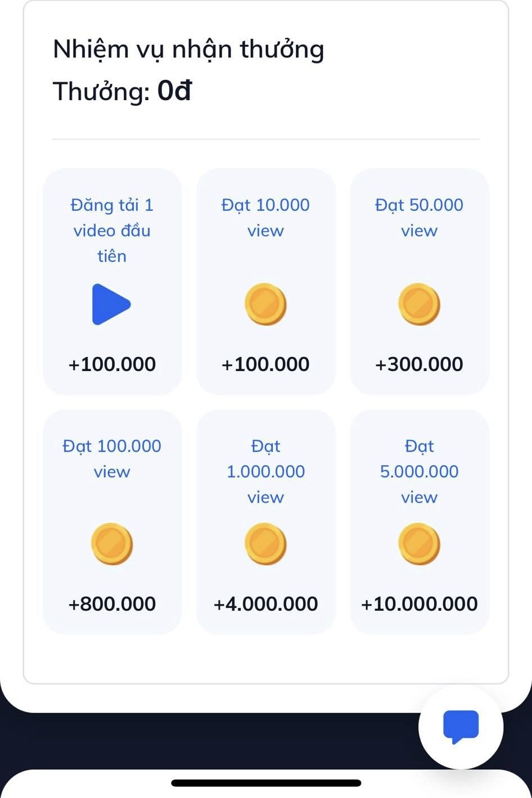The image size is (532, 798).
Task: Select the coin under Đạt 50.000 view
Action: pos(419,304)
